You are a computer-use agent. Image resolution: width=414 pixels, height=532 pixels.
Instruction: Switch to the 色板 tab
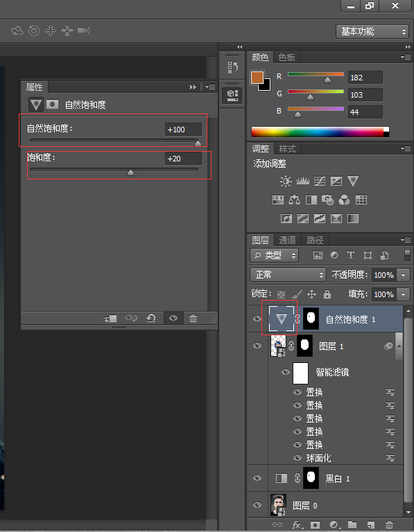286,57
